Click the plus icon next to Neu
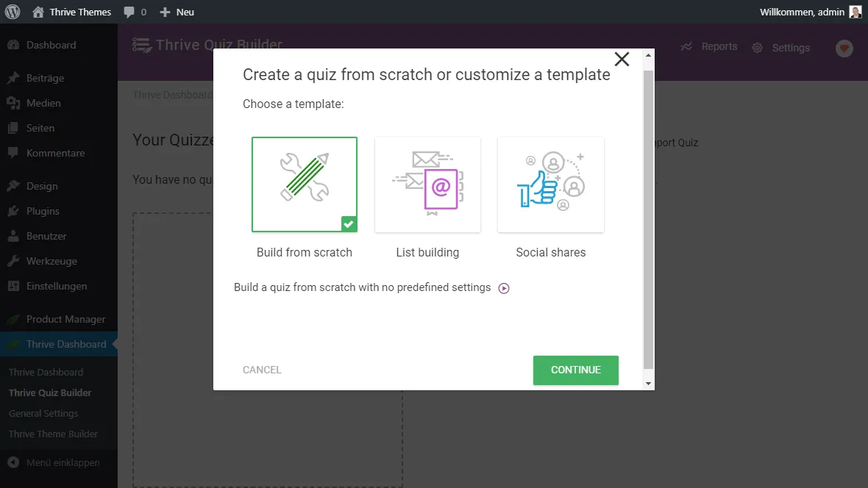This screenshot has width=868, height=488. click(x=165, y=12)
